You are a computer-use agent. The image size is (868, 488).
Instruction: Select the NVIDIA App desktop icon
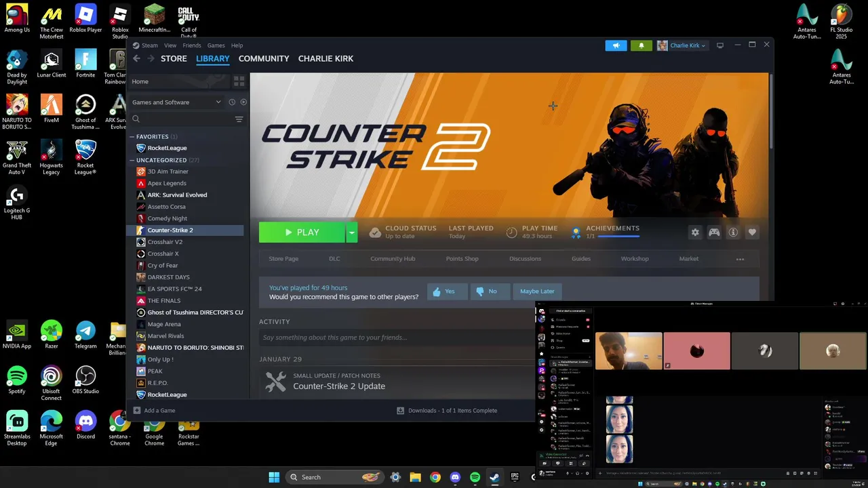tap(17, 335)
